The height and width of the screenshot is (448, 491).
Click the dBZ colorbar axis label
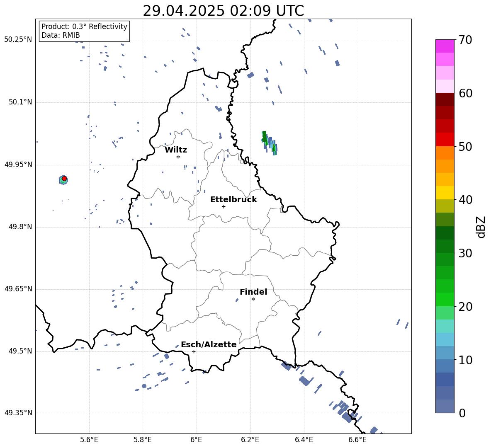(480, 227)
